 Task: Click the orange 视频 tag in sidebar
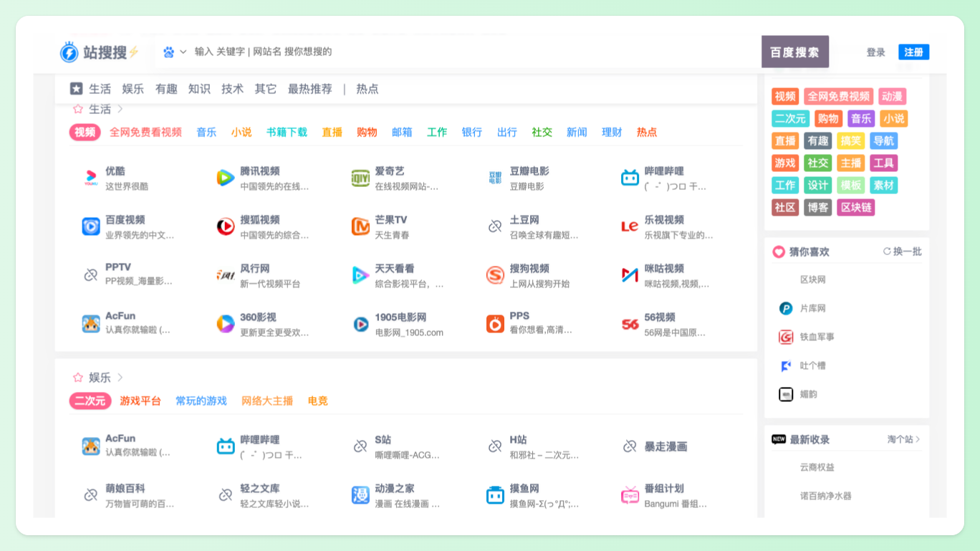coord(785,97)
